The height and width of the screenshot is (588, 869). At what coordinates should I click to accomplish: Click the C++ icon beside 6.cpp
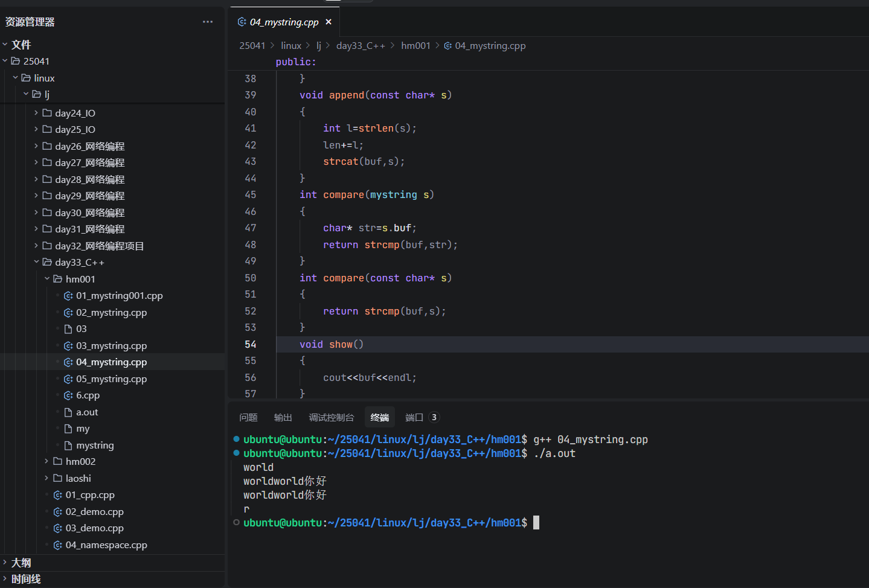point(68,395)
